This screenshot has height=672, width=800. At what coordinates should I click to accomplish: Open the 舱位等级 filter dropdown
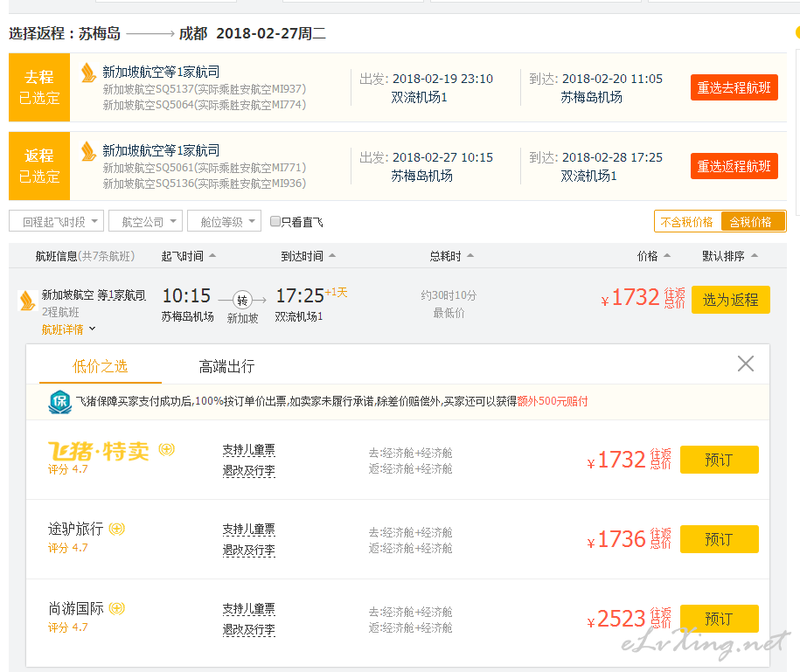pos(225,221)
